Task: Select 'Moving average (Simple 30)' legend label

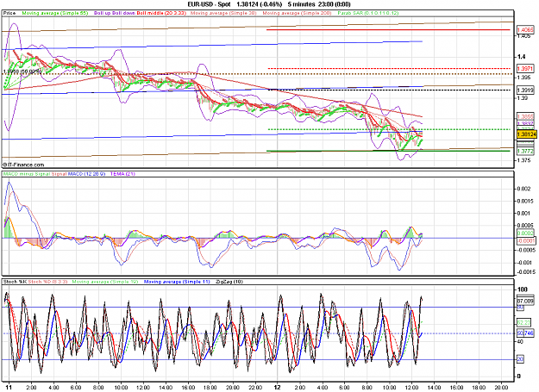Action: tap(223, 13)
